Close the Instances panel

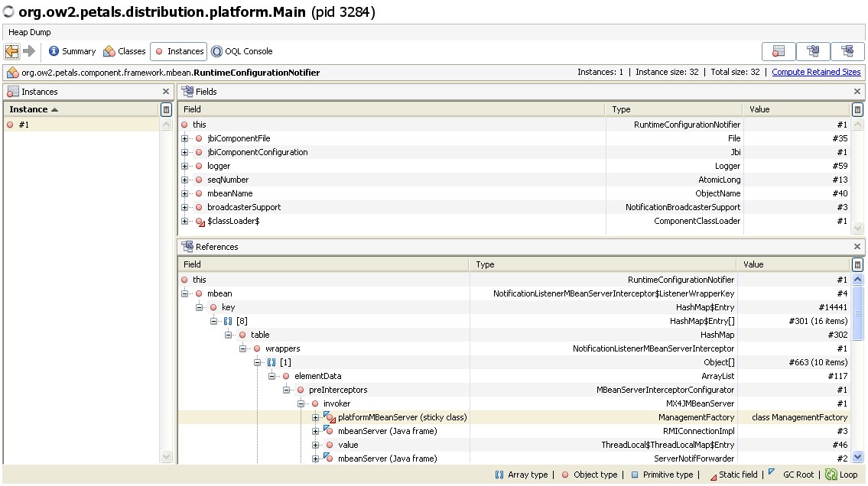coord(166,92)
